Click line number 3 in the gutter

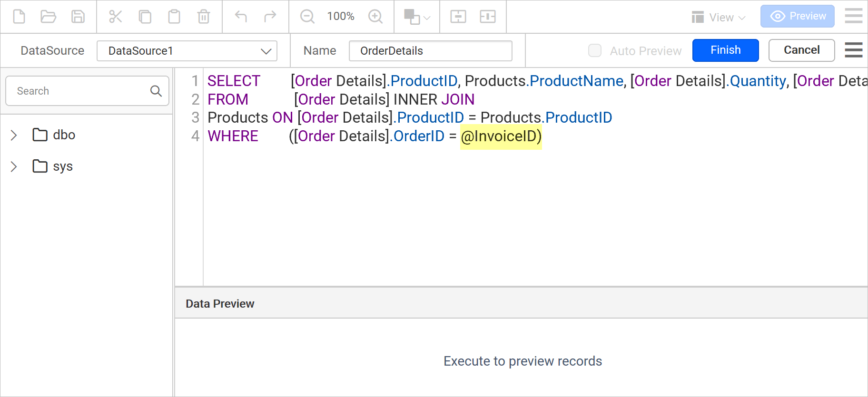tap(195, 117)
